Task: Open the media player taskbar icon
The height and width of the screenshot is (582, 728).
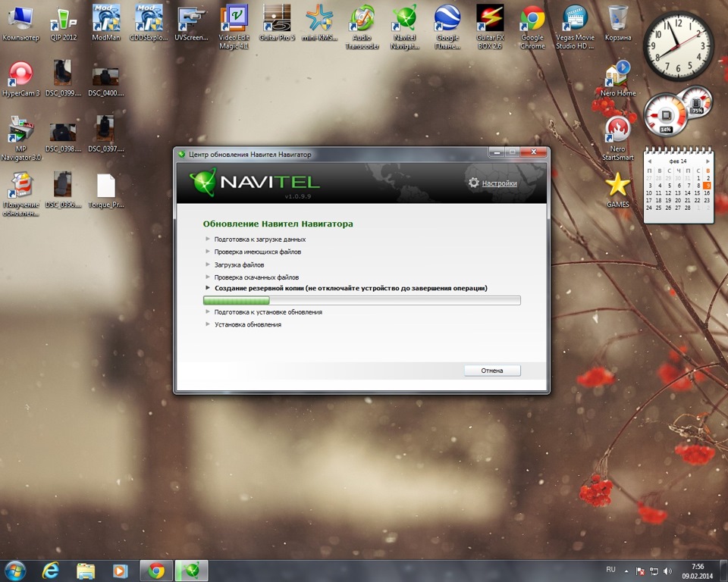Action: pos(121,571)
